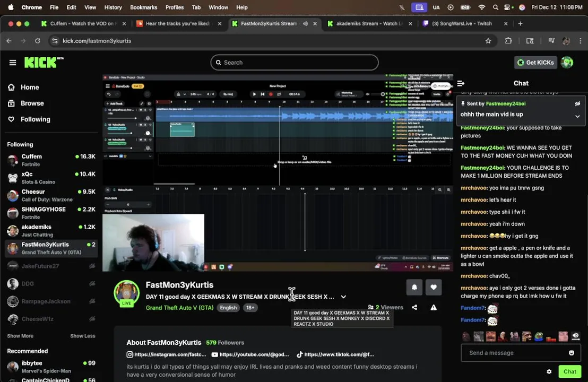Click the Kick logo
Image resolution: width=588 pixels, height=382 pixels.
tap(43, 62)
